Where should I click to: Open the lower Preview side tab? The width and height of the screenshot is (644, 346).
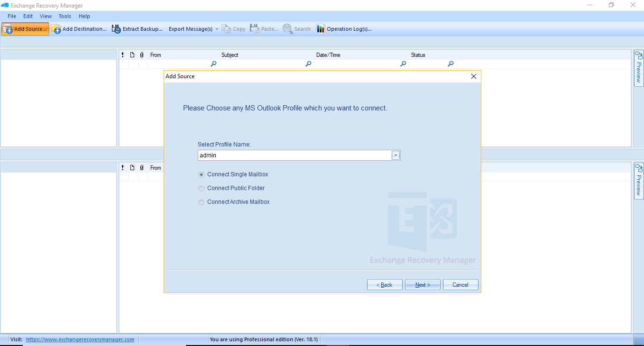[x=639, y=181]
